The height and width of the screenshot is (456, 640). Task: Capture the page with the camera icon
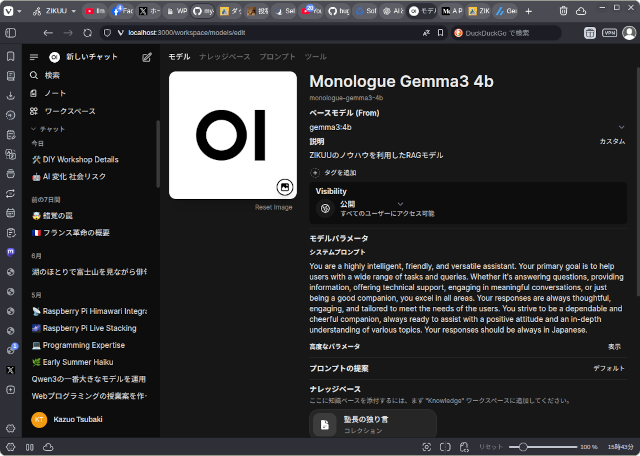(x=427, y=447)
